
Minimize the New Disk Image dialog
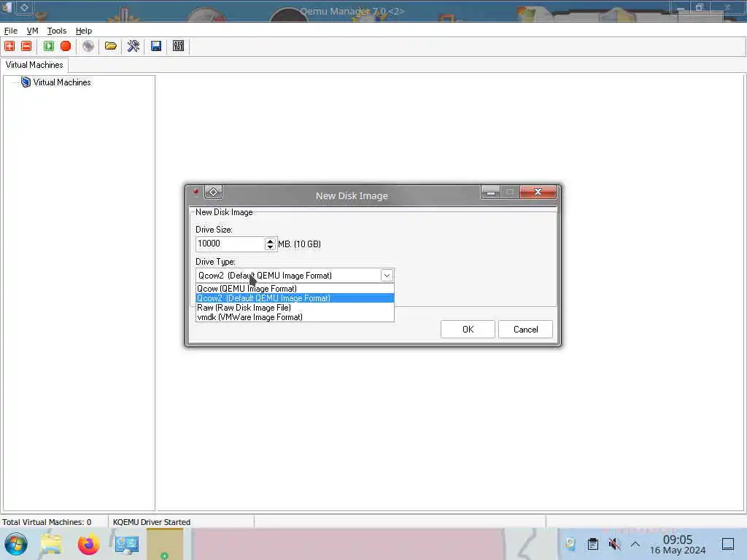[x=491, y=192]
